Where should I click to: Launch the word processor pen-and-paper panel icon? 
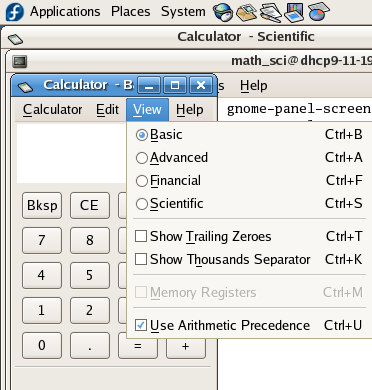pyautogui.click(x=270, y=12)
